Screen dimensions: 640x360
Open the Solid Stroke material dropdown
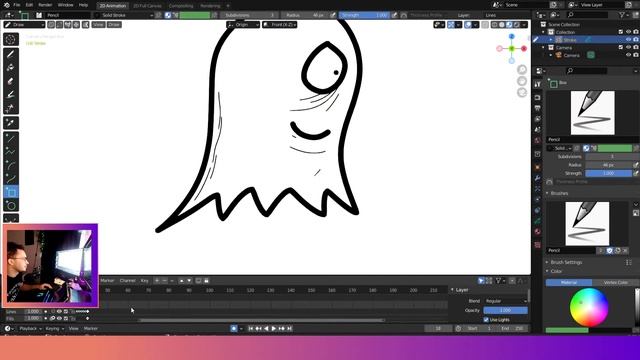click(124, 15)
